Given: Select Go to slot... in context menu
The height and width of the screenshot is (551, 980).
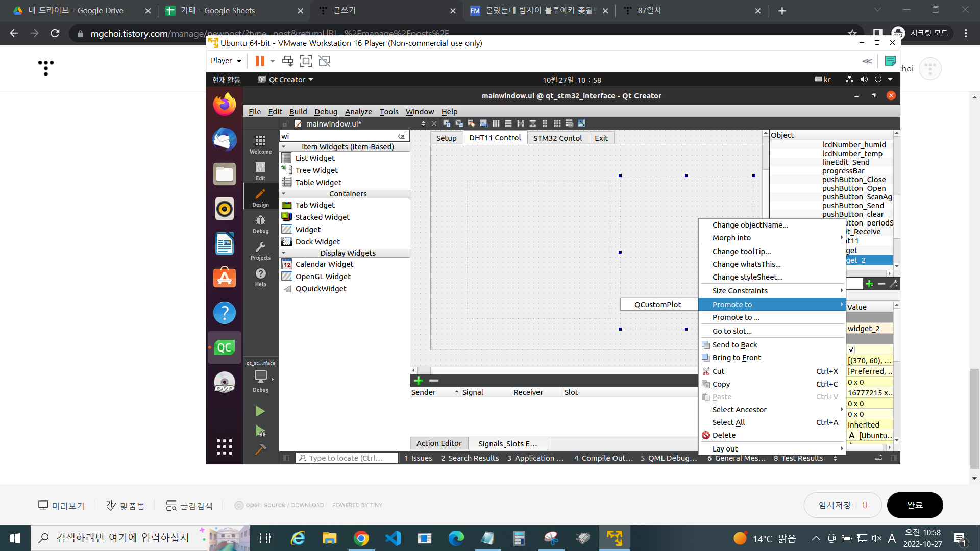Looking at the screenshot, I should tap(772, 331).
